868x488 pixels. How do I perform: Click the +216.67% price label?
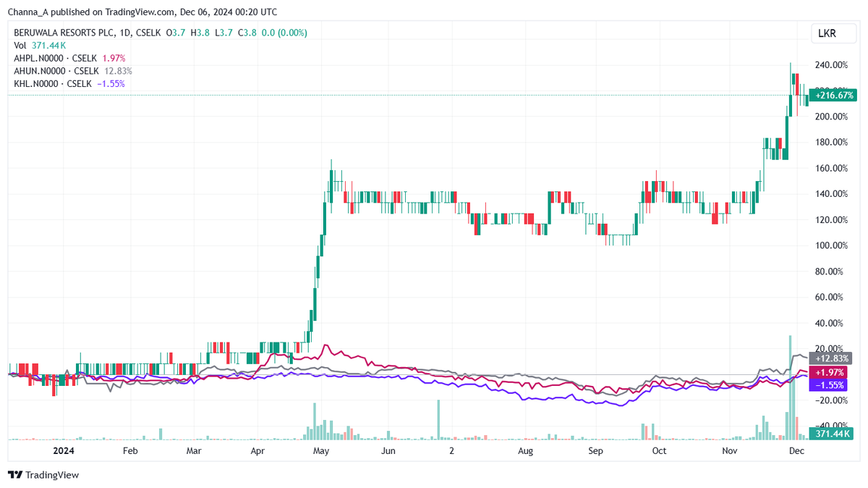(x=833, y=95)
